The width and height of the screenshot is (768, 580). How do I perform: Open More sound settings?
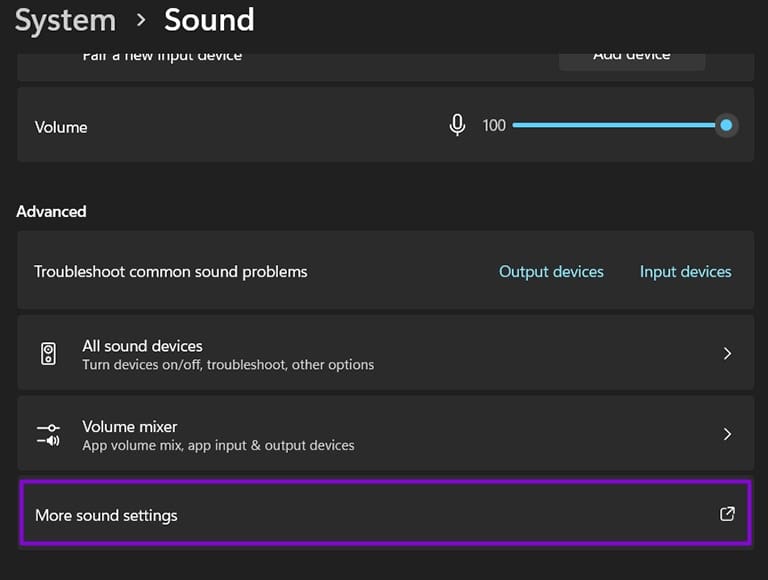point(385,513)
